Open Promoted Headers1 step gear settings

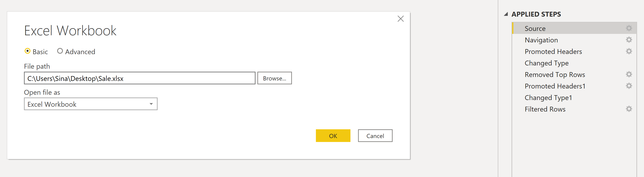(x=629, y=86)
